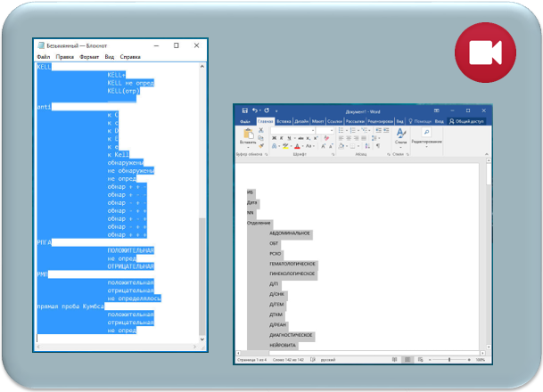Switch to the Вставка tab in Word

(284, 120)
